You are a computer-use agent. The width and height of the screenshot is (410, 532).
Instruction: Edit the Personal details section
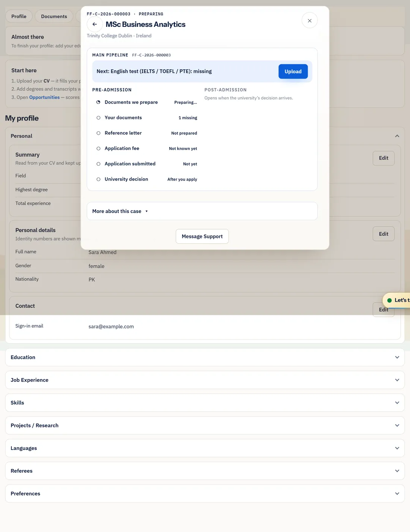coord(384,234)
